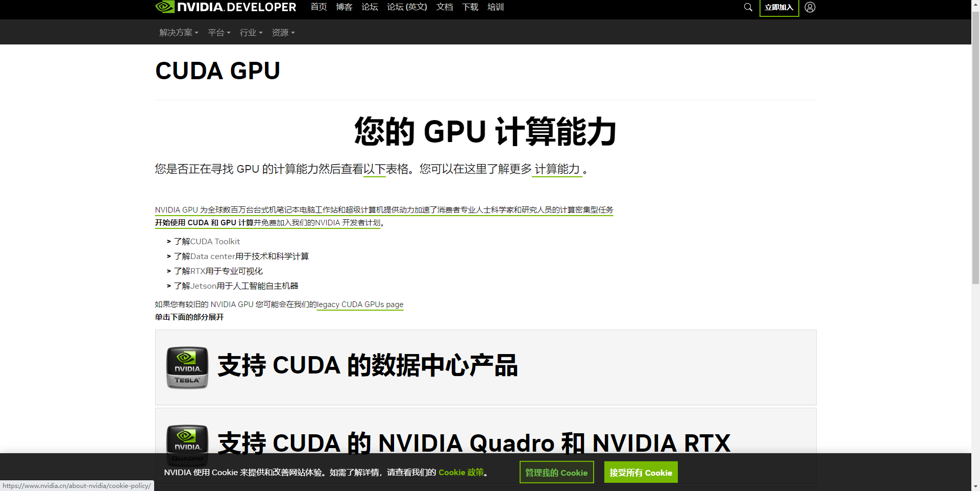
Task: Follow the 计算能力 link
Action: [557, 169]
